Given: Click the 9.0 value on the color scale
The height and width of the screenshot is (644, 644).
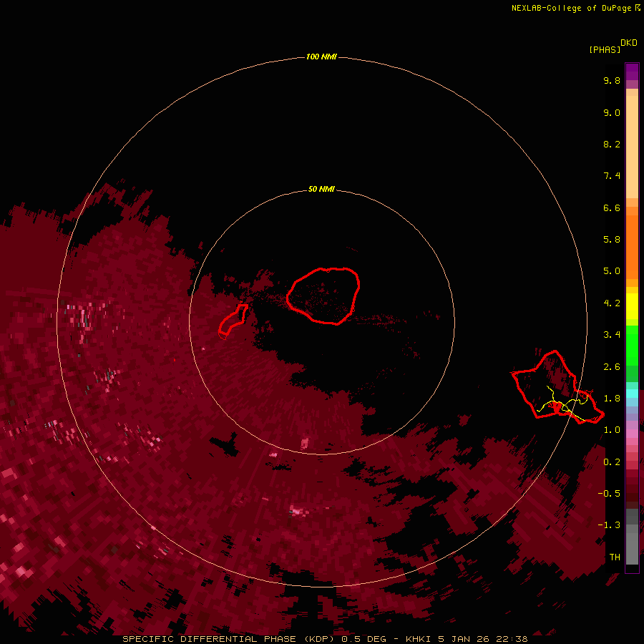Looking at the screenshot, I should click(x=612, y=112).
